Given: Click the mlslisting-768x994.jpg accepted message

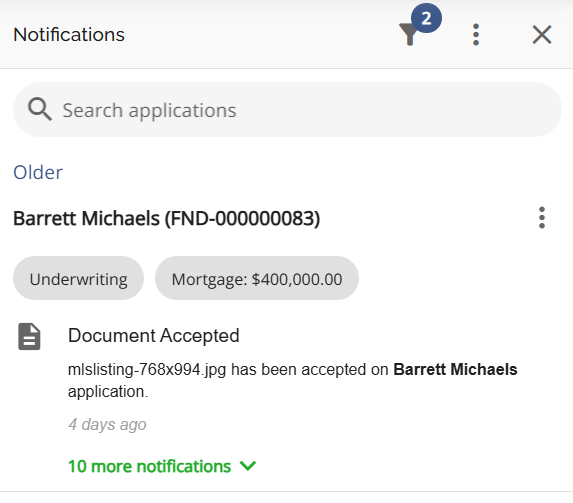Looking at the screenshot, I should [293, 380].
